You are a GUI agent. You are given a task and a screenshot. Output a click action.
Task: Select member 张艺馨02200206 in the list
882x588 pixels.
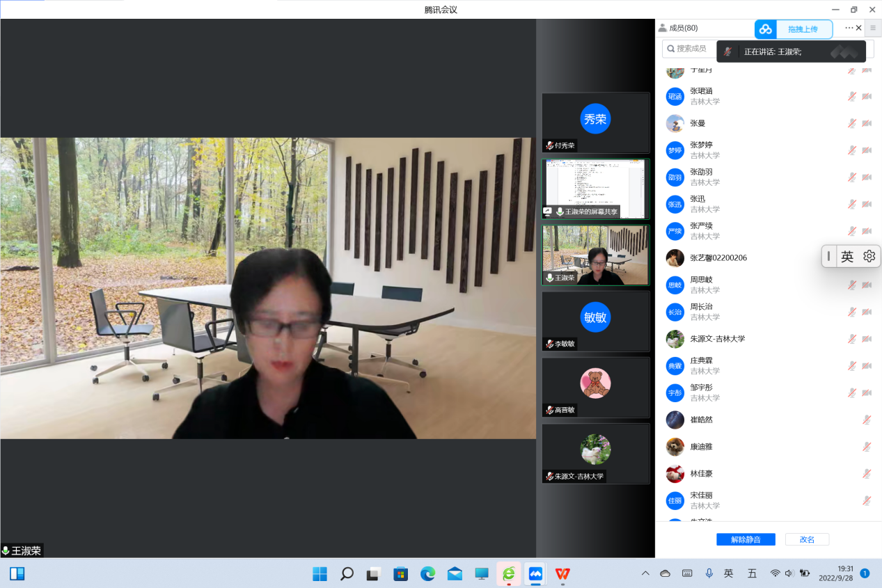point(718,257)
